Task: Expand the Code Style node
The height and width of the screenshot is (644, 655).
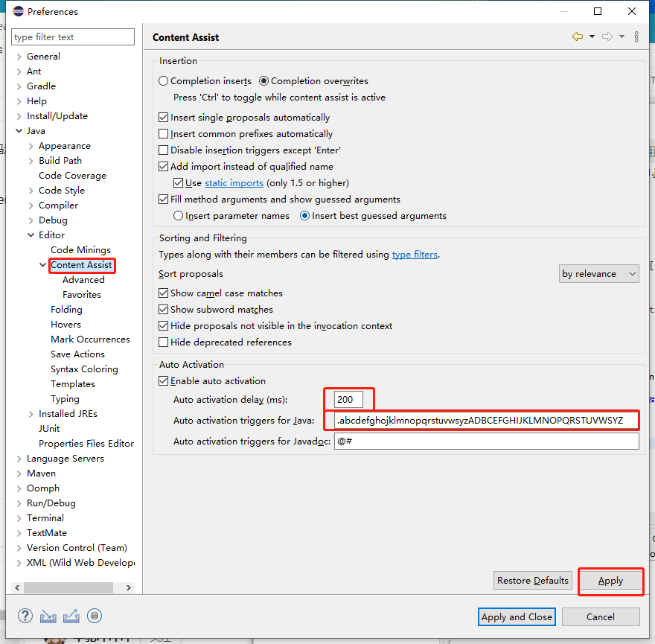Action: click(x=31, y=191)
